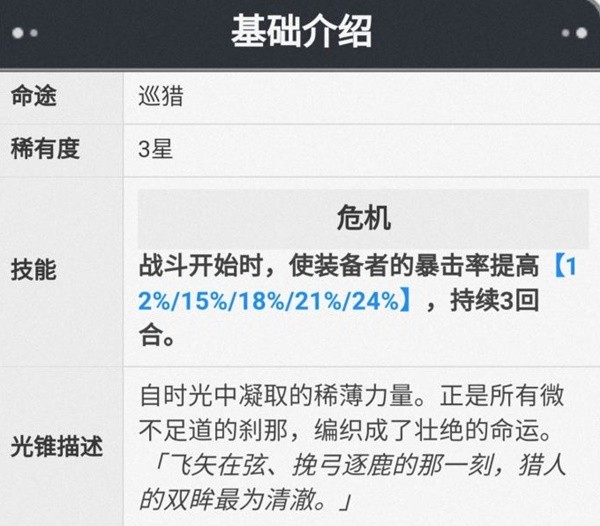This screenshot has width=600, height=526.
Task: Select the 命途 row label
Action: tap(34, 95)
